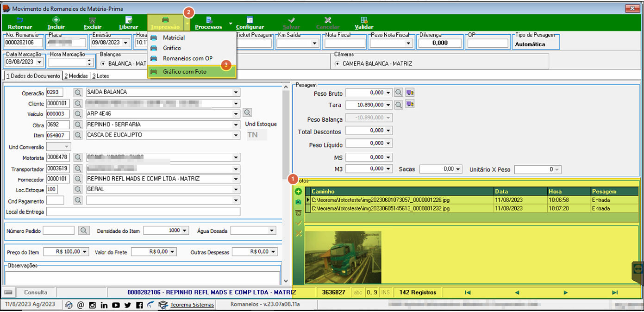This screenshot has height=312, width=644.
Task: Search Loc.Estoque with magnifier icon
Action: pos(78,189)
